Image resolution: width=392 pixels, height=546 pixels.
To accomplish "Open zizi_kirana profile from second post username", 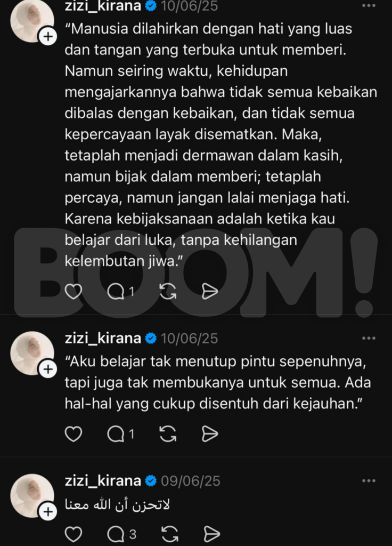I will click(103, 338).
